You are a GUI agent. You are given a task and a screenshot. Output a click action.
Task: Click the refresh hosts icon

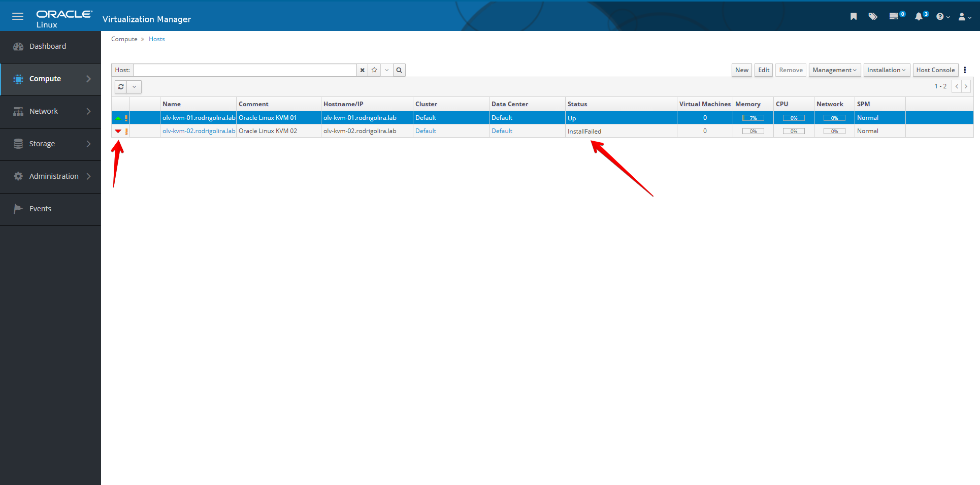click(121, 87)
